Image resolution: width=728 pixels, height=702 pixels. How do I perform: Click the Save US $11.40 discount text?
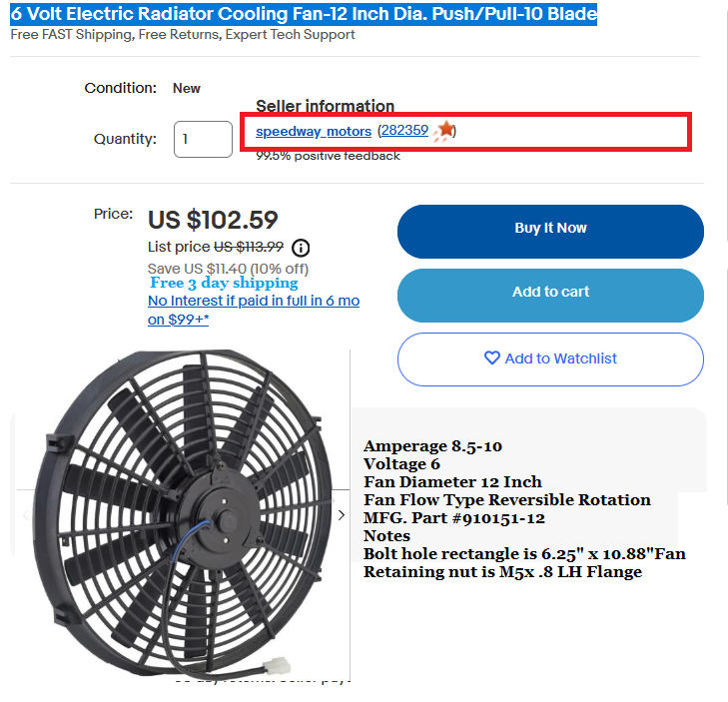(228, 269)
